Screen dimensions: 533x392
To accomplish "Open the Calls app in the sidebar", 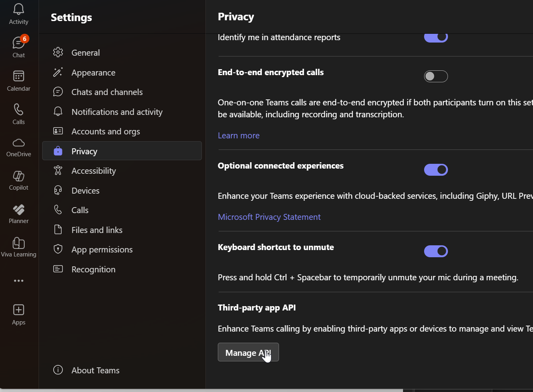I will coord(18,113).
